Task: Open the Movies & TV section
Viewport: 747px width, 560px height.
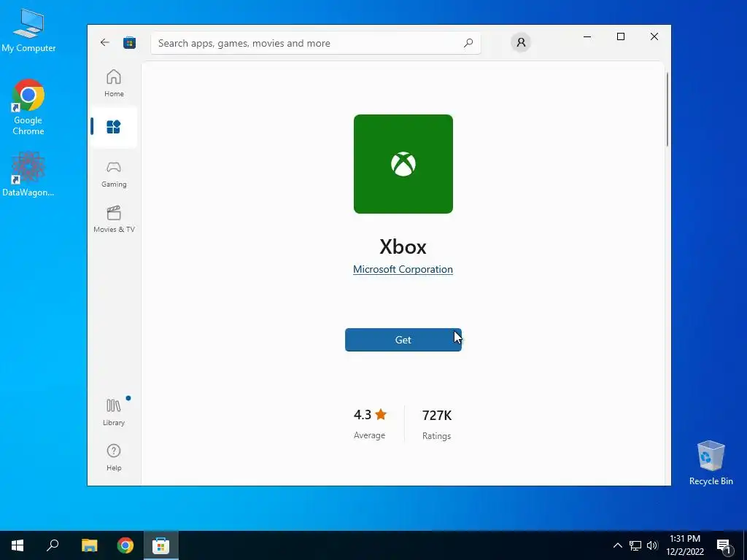Action: 114,219
